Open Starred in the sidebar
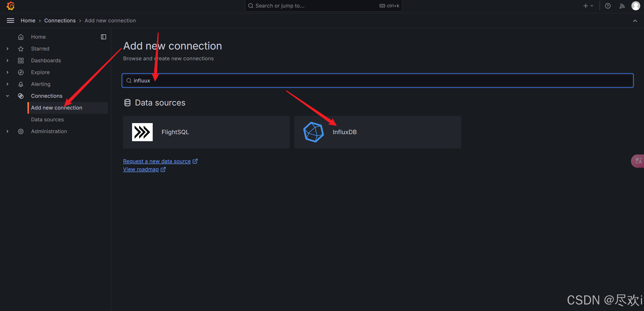This screenshot has width=644, height=311. coord(40,49)
